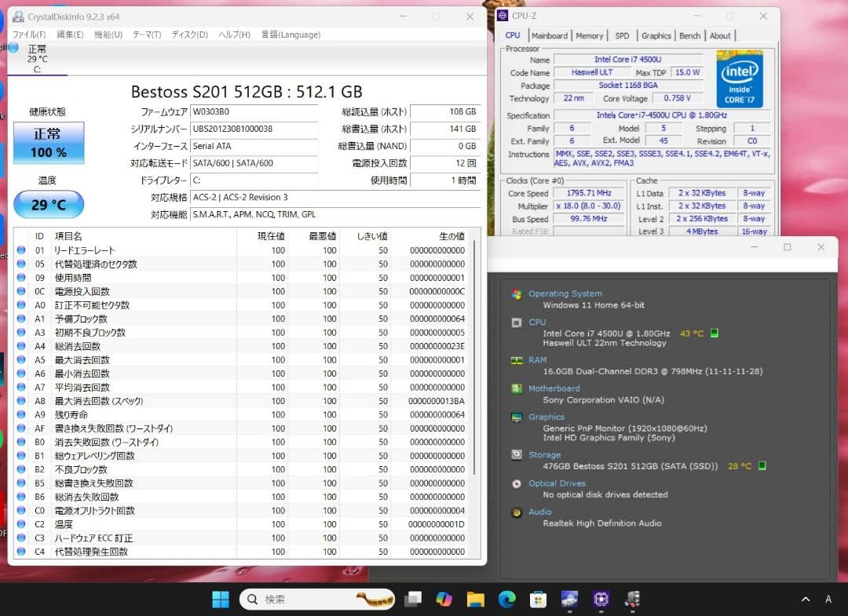Click the Operating System icon in Speccy
Viewport: 848px width, 616px height.
(x=517, y=293)
